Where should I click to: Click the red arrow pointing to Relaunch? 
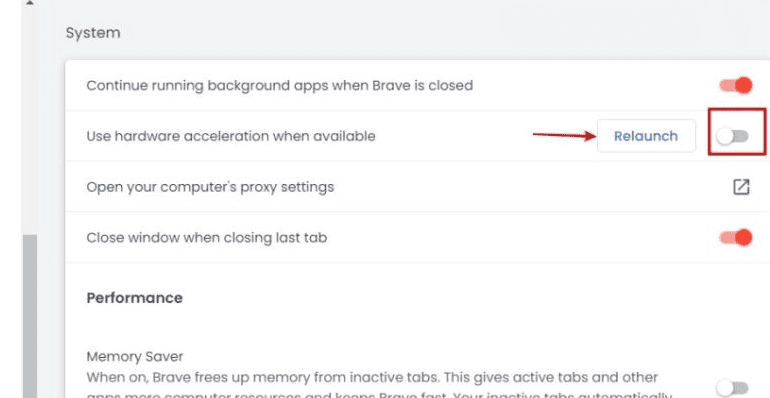tap(564, 135)
